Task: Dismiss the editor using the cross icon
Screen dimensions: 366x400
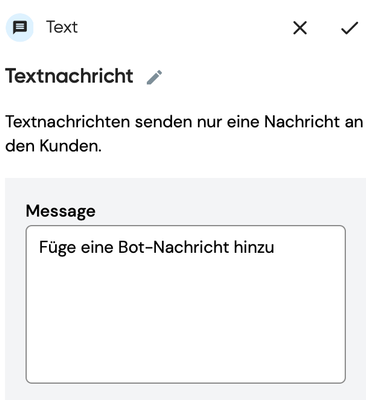Action: 300,28
